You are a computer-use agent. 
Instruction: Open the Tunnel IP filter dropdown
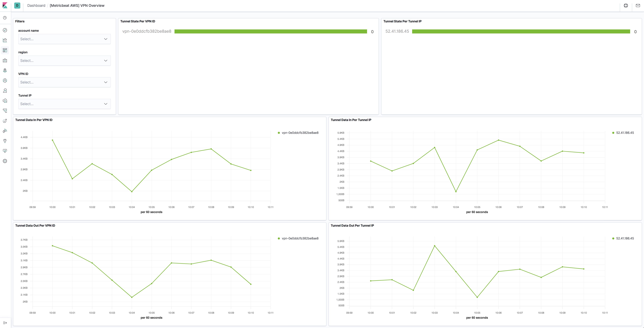(x=64, y=104)
